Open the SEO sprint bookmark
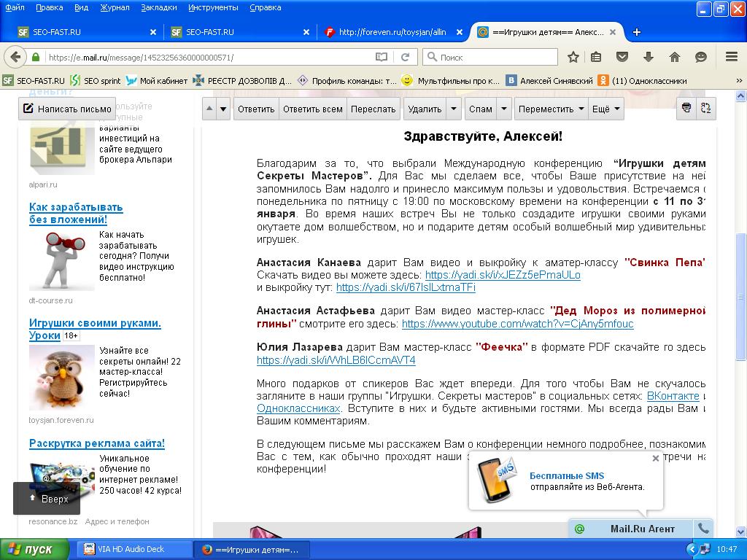Viewport: 747px width, 560px height. click(x=95, y=80)
